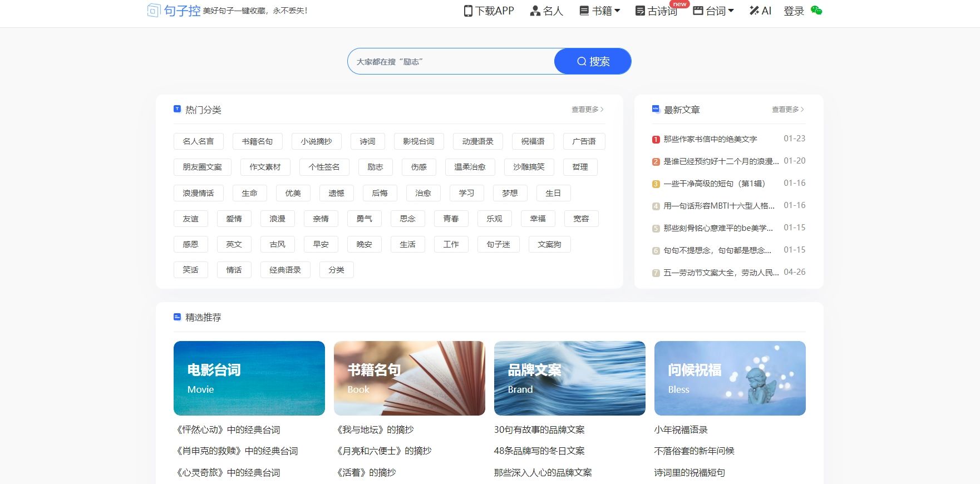Click the person icon beside 名人
980x484 pixels.
tap(535, 11)
